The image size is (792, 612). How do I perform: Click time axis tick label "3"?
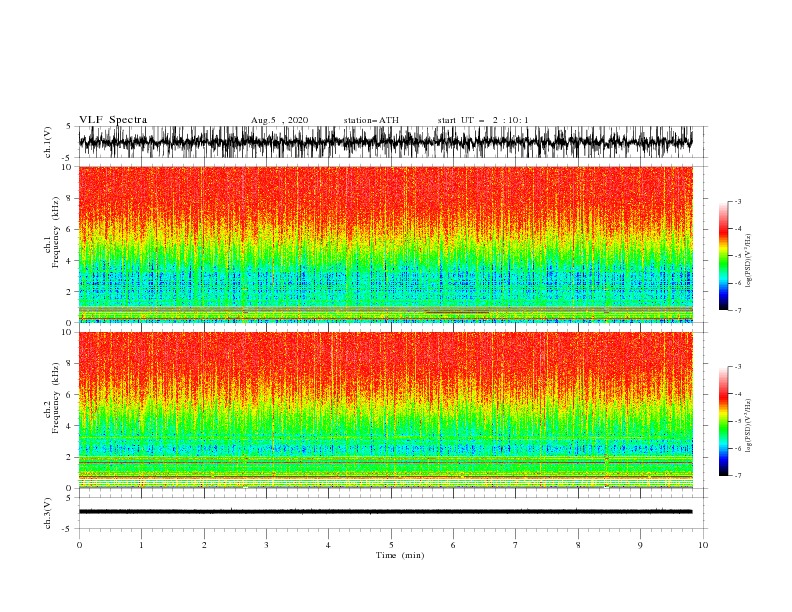click(266, 545)
